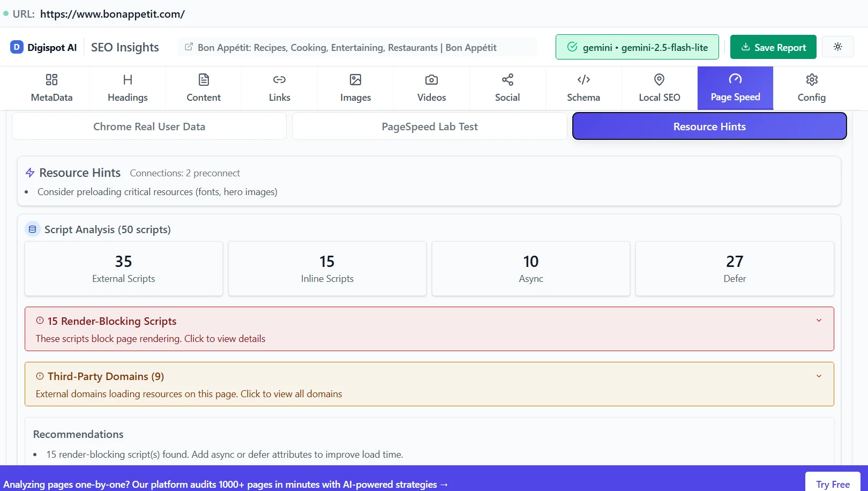Screen dimensions: 868x491
Task: Click the Config gear icon
Action: coord(812,80)
